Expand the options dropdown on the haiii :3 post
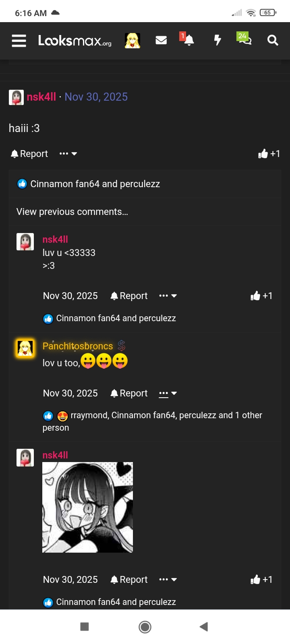 (x=68, y=153)
